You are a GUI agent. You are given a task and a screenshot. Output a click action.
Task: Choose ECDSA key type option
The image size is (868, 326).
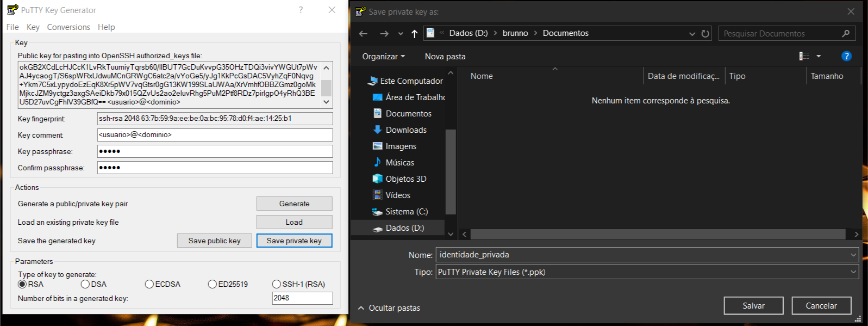click(149, 284)
